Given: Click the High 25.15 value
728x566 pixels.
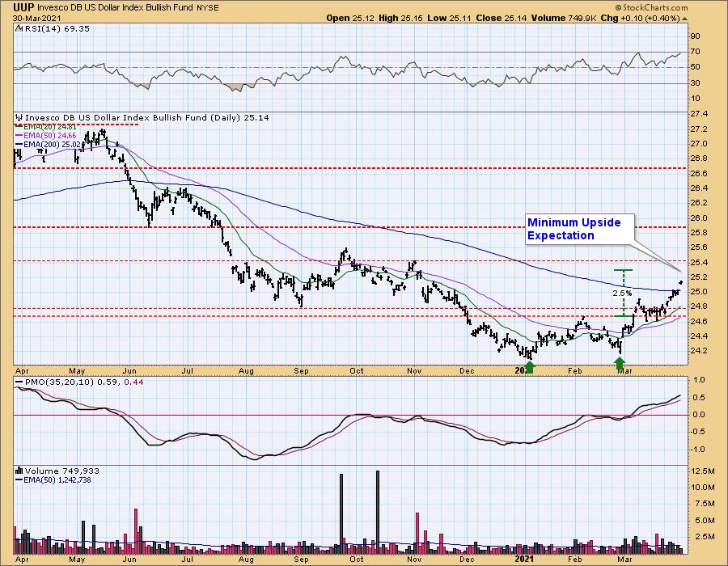Looking at the screenshot, I should pyautogui.click(x=400, y=18).
